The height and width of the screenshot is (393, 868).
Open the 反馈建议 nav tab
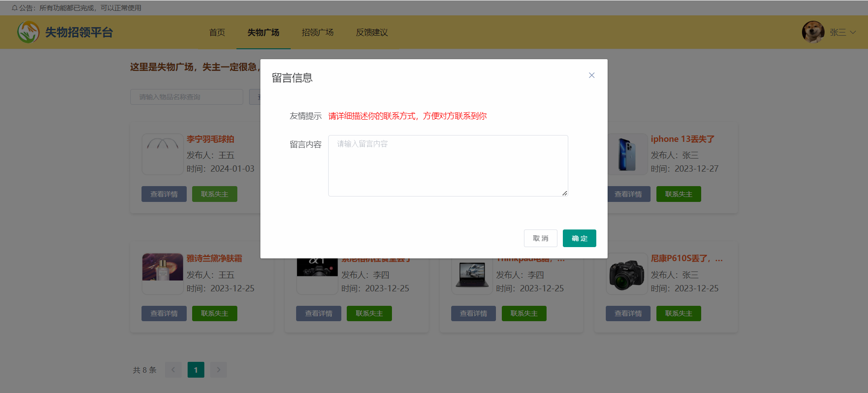372,33
